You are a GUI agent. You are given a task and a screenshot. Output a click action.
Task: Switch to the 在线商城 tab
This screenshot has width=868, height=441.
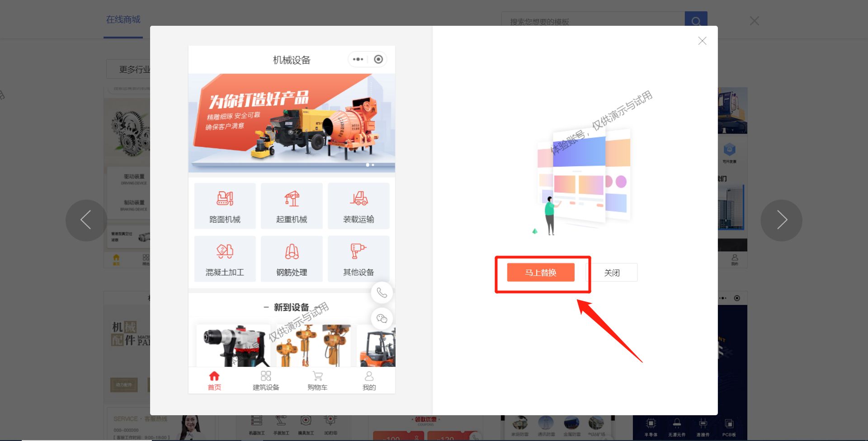click(123, 19)
